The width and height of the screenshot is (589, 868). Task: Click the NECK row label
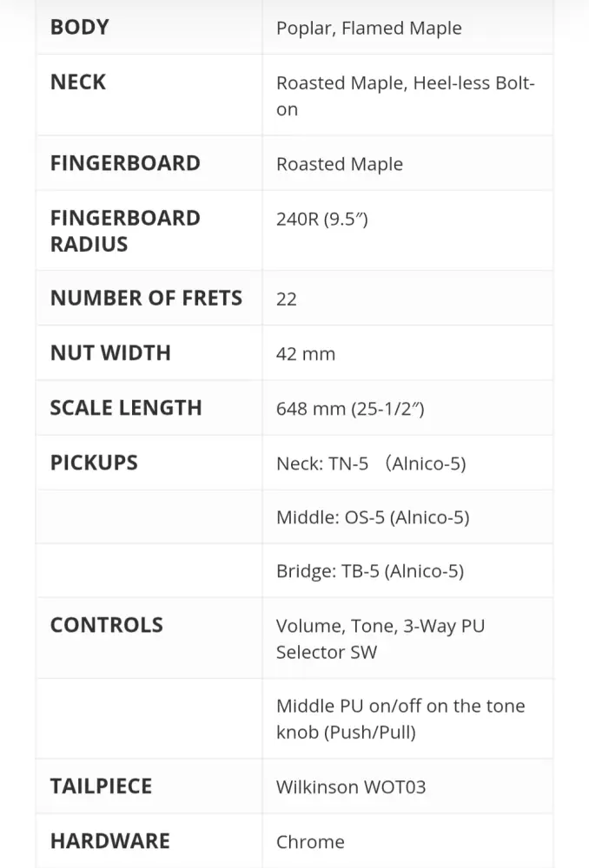tap(78, 82)
